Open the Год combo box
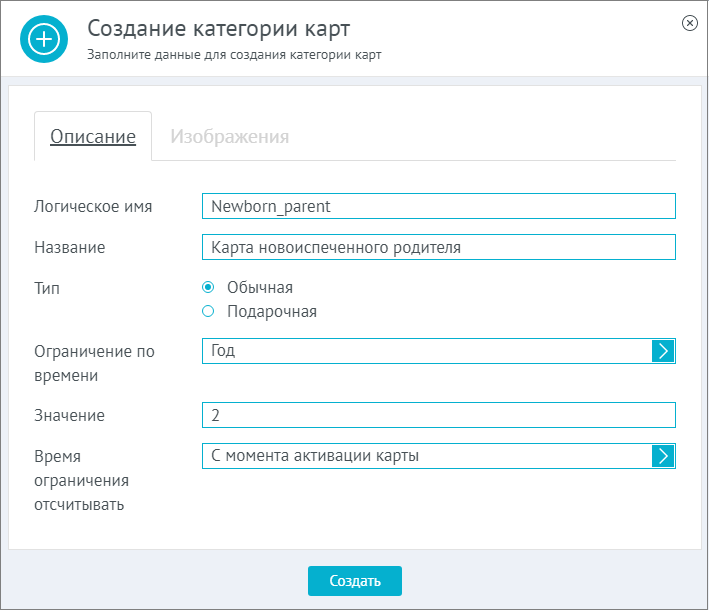709x610 pixels. [439, 351]
